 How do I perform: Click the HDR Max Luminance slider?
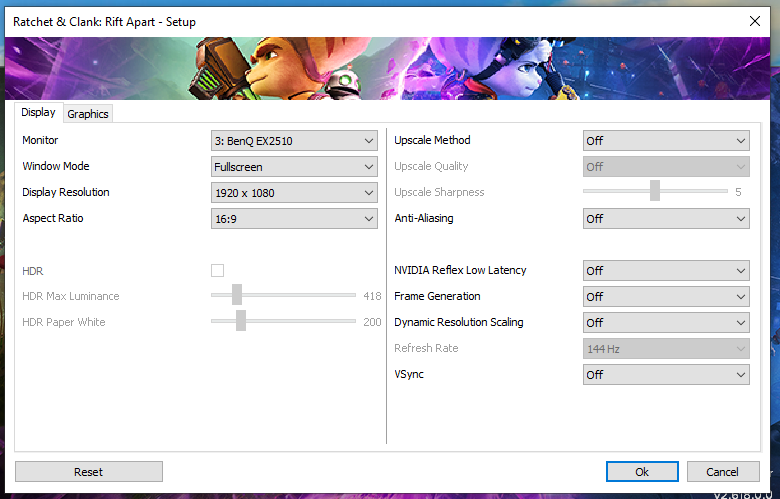click(x=284, y=295)
